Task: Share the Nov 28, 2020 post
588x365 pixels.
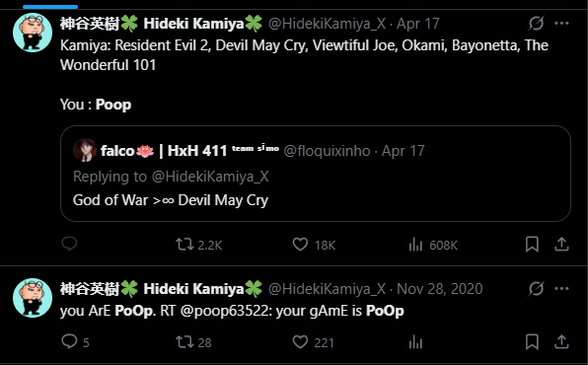Action: coord(561,341)
